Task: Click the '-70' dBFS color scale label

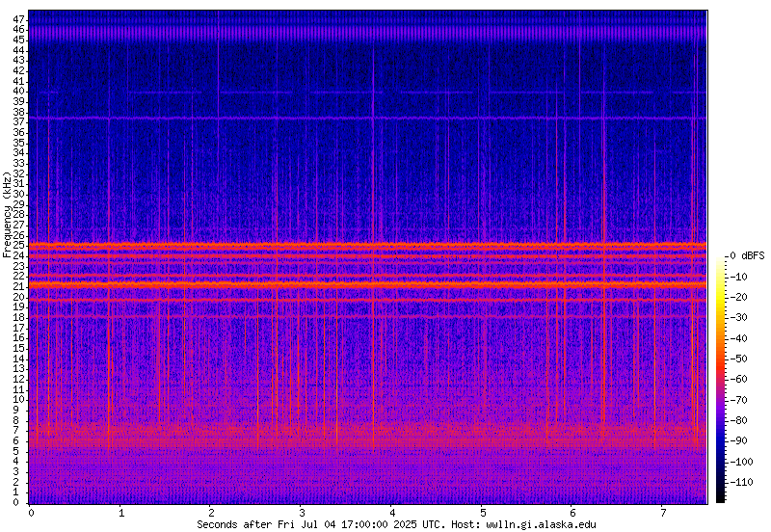Action: point(738,400)
